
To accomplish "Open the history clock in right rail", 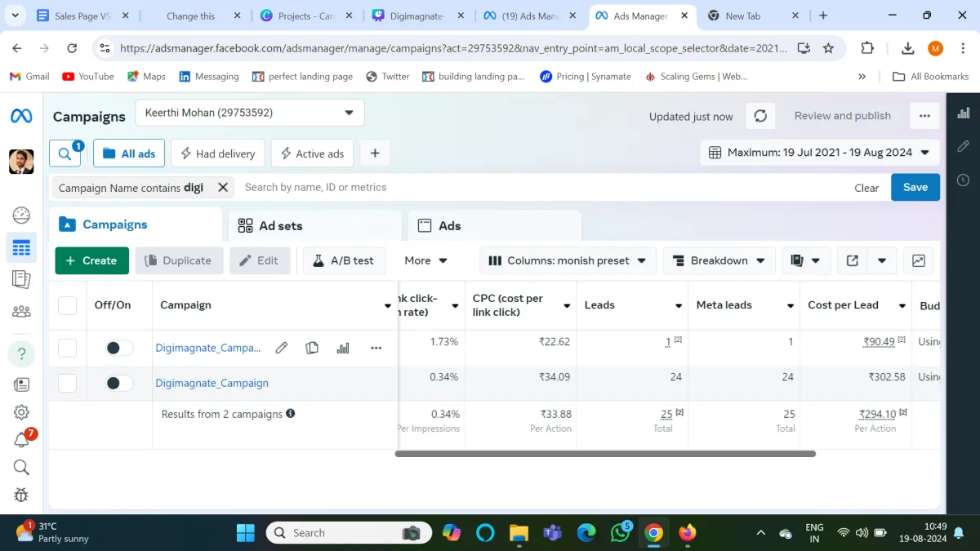I will [964, 180].
